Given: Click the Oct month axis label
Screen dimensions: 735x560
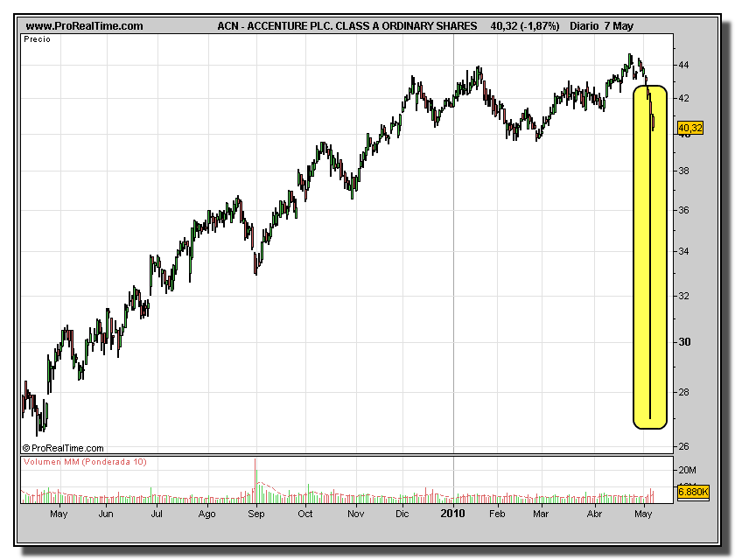Looking at the screenshot, I should click(305, 514).
